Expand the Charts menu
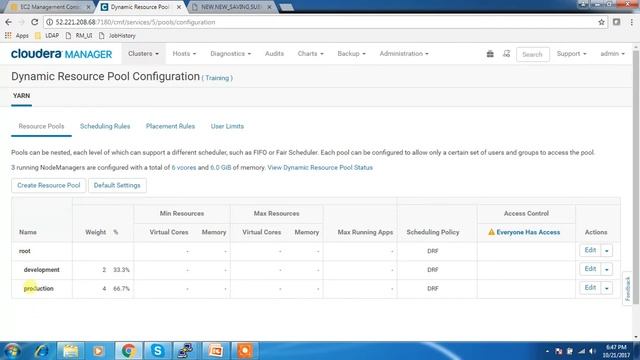 pos(310,54)
